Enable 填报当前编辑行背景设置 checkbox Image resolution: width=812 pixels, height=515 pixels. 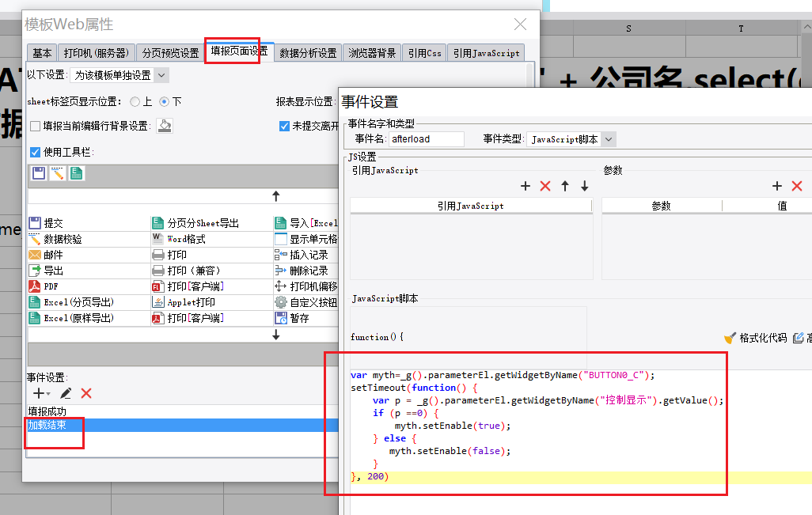pyautogui.click(x=35, y=126)
